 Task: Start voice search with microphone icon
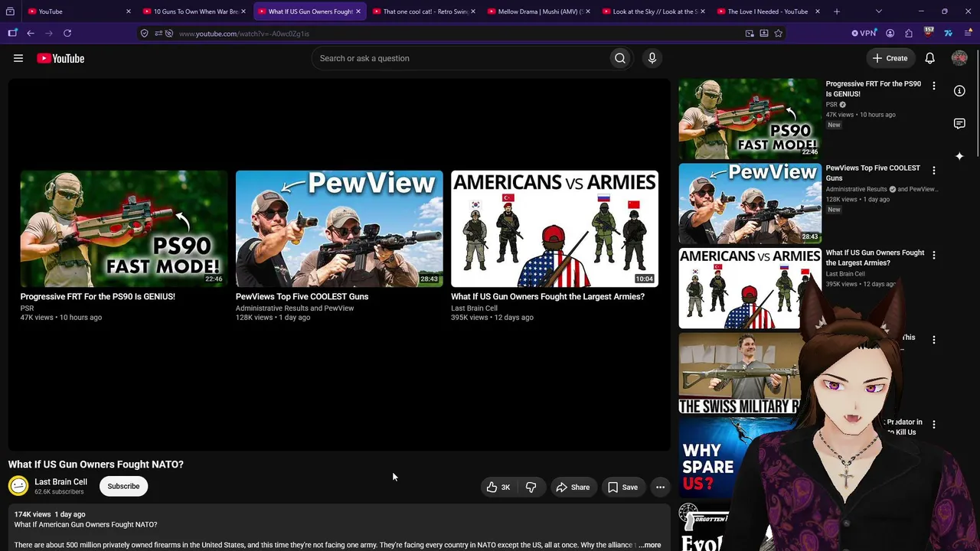click(x=652, y=58)
